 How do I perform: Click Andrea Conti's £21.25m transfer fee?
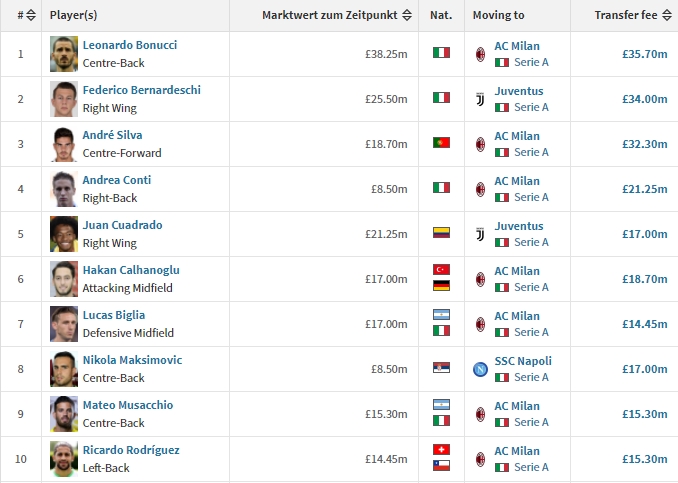[x=645, y=189]
